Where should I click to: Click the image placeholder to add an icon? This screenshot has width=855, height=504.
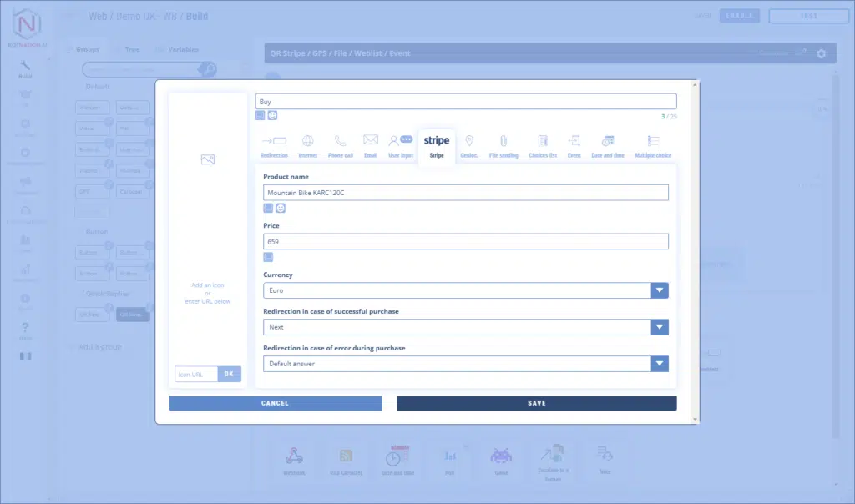208,159
